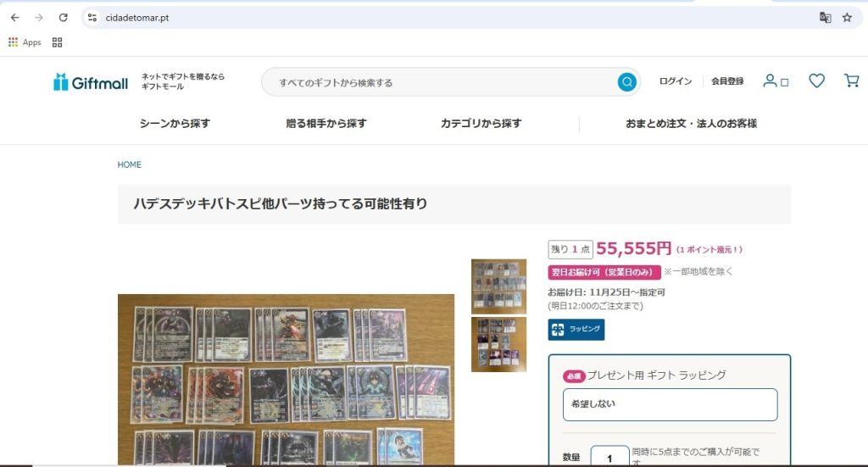Open site information icon in address bar
This screenshot has height=467, width=868.
point(92,18)
